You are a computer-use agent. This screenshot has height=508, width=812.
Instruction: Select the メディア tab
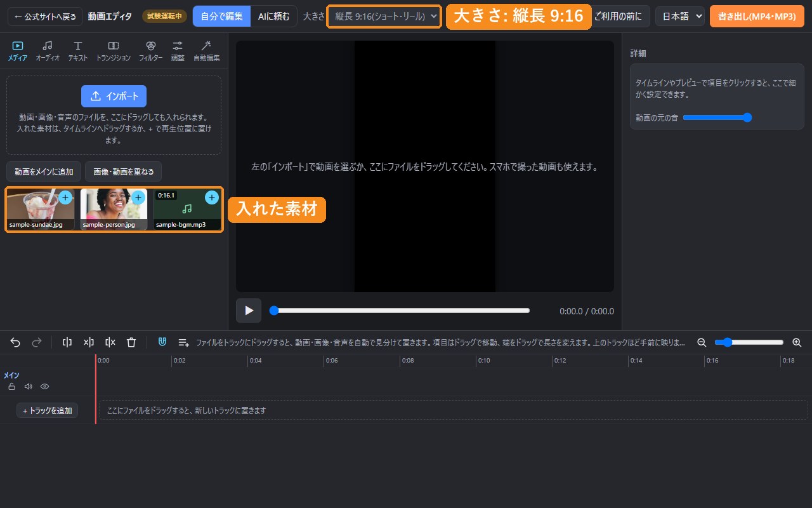18,51
